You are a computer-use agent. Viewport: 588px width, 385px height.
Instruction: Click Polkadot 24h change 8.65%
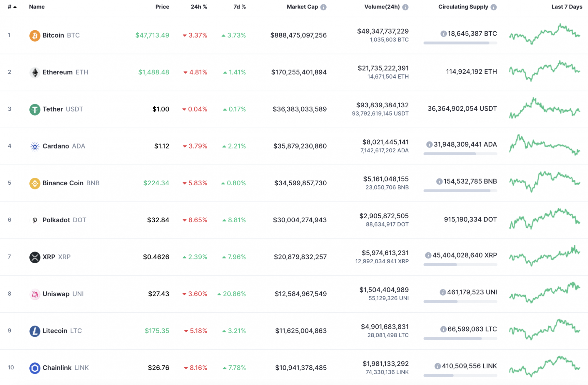point(195,220)
